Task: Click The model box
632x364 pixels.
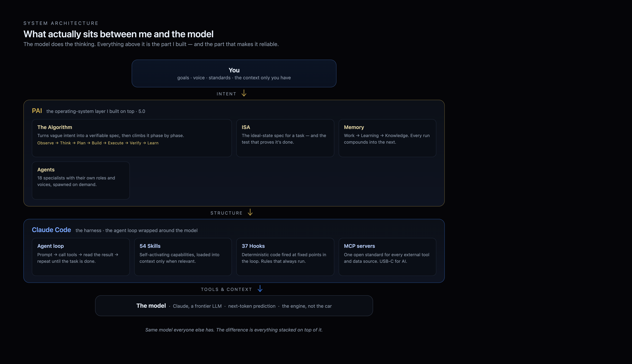Action: [234, 306]
